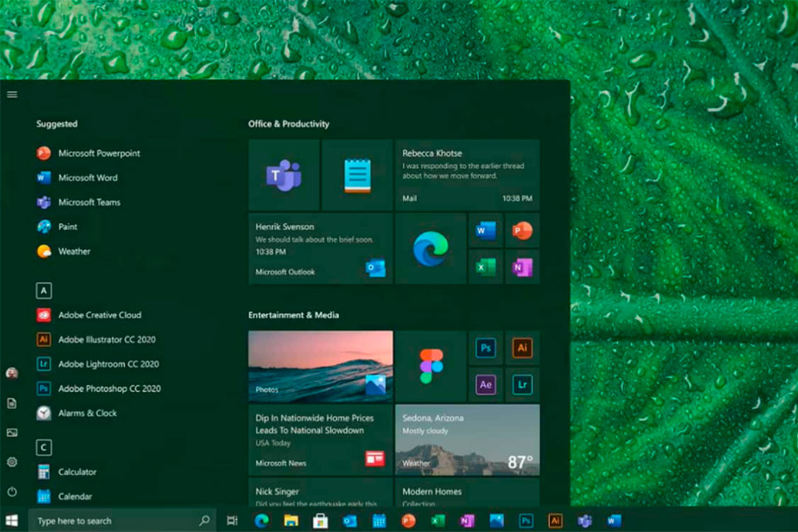Expand the Start menu hamburger button
The image size is (798, 532).
point(12,94)
